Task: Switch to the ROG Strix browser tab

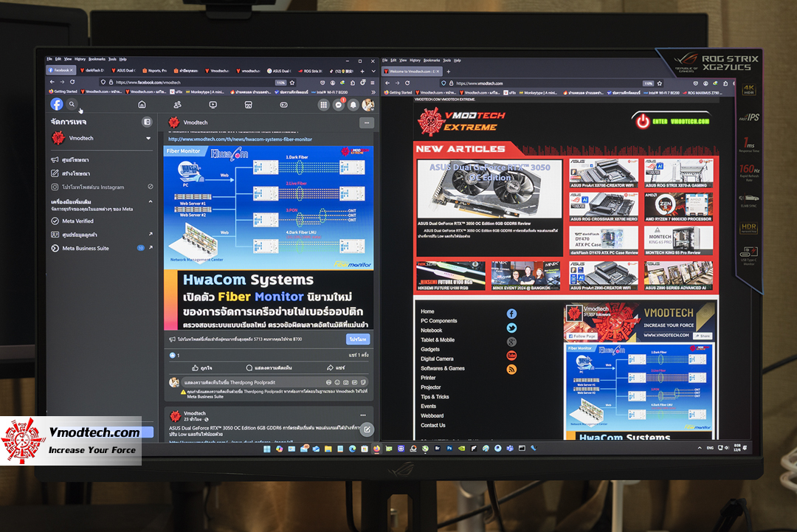Action: pyautogui.click(x=310, y=71)
